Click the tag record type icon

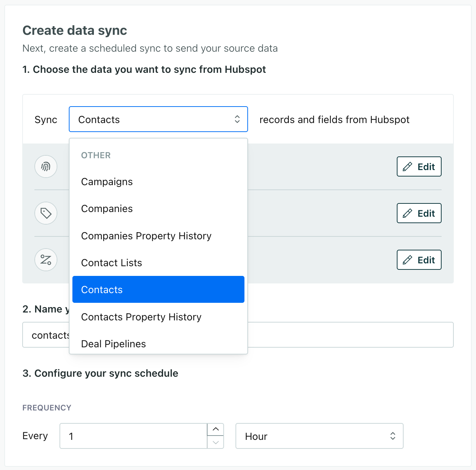click(46, 213)
